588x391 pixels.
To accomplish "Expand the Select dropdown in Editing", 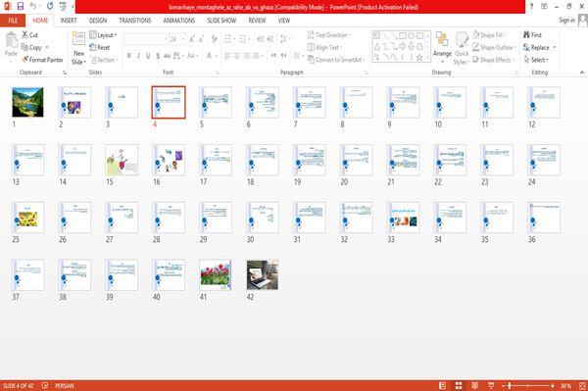I will (x=536, y=60).
